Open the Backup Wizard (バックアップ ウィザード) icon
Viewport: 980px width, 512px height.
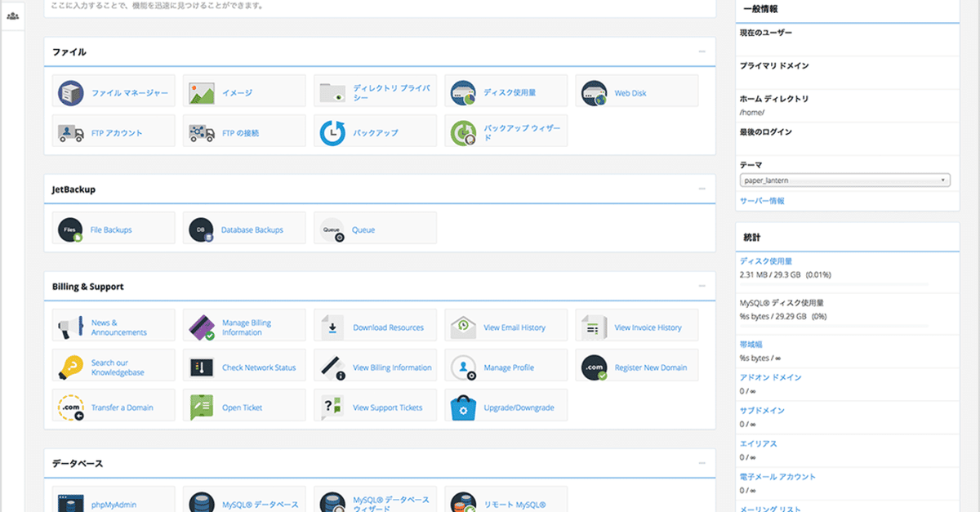click(463, 132)
